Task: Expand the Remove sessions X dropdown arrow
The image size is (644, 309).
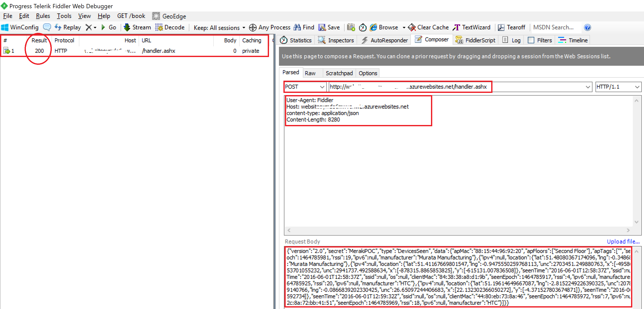Action: 95,28
